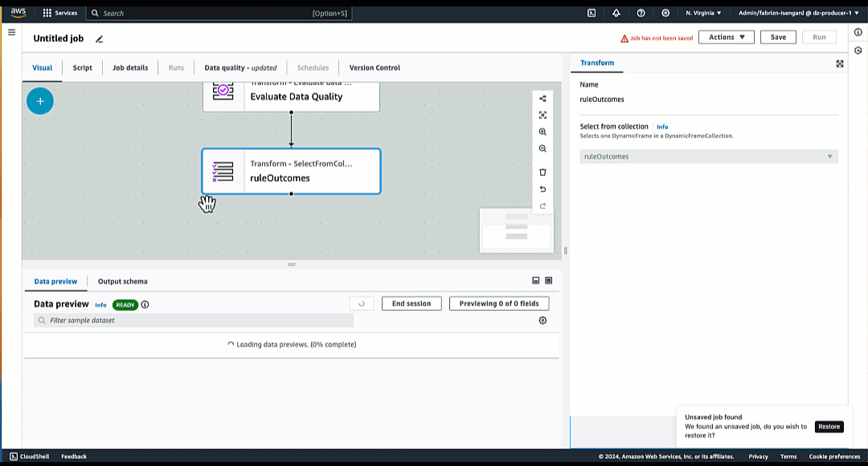Undo the last canvas action

(x=542, y=190)
